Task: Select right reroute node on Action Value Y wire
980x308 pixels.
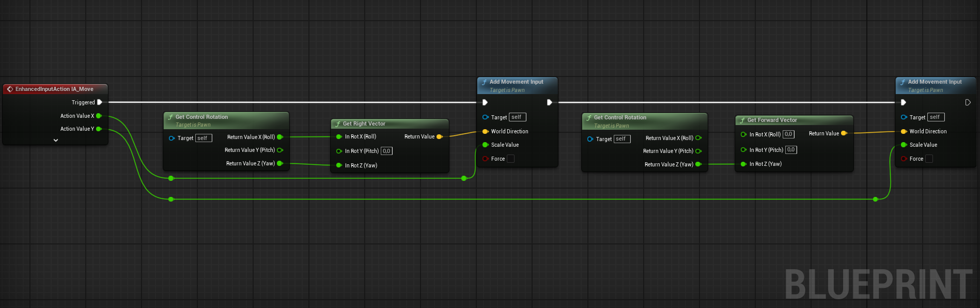Action: point(875,199)
